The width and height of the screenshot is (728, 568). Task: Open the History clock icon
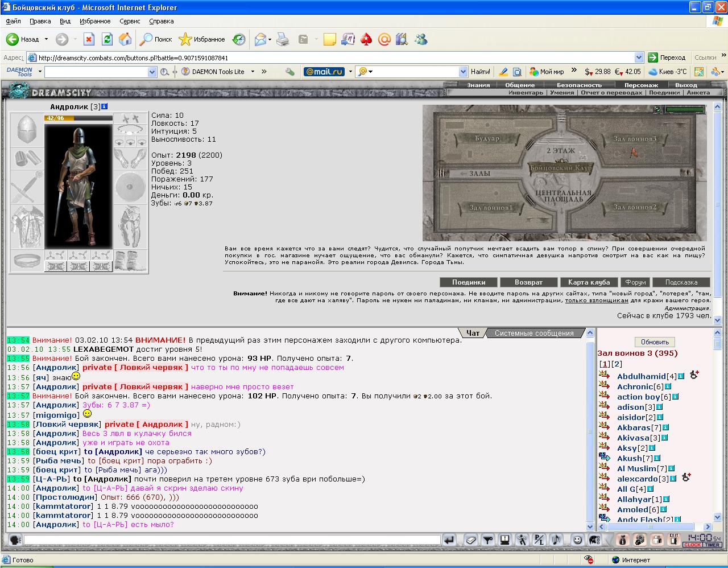239,39
